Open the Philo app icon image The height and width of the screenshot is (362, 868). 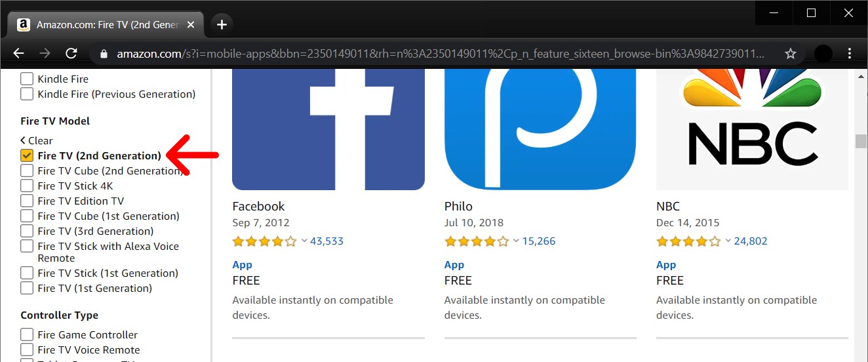(540, 128)
